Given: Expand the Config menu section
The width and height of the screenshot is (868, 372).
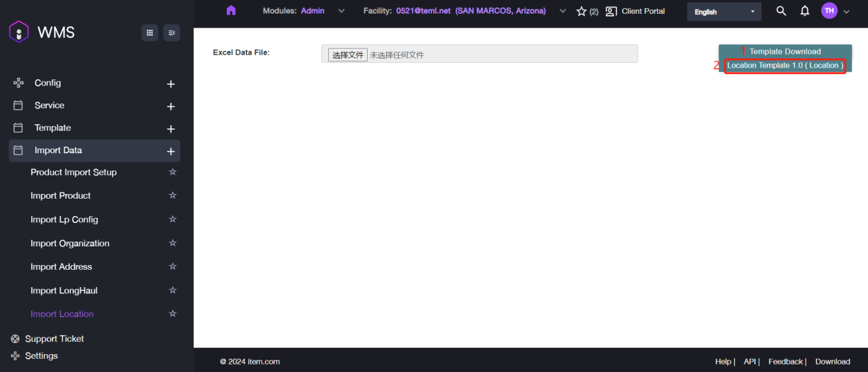Looking at the screenshot, I should 171,84.
